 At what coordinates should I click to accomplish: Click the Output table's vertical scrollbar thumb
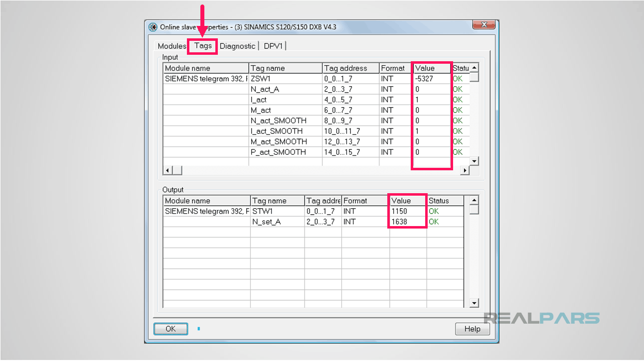pyautogui.click(x=474, y=210)
